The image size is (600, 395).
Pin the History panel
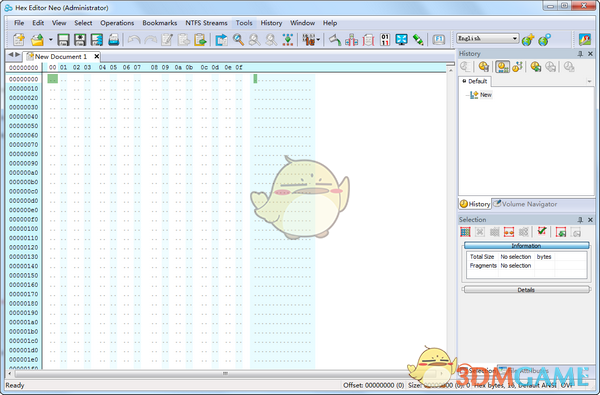[580, 54]
